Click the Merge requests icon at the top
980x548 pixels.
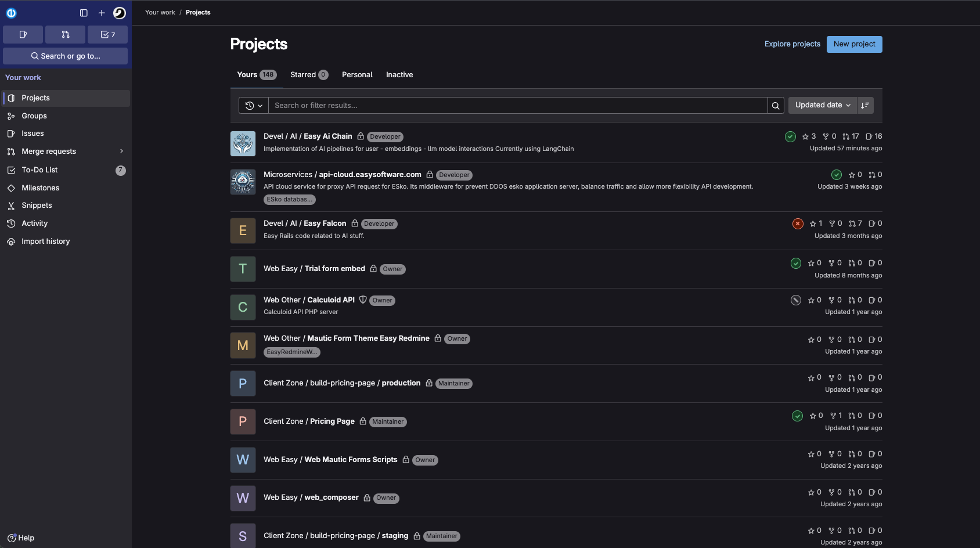tap(65, 34)
